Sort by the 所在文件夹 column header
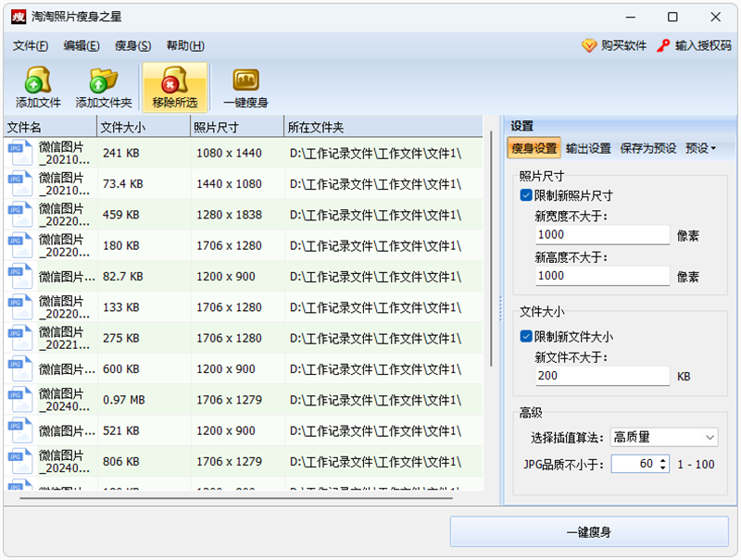 tap(383, 127)
